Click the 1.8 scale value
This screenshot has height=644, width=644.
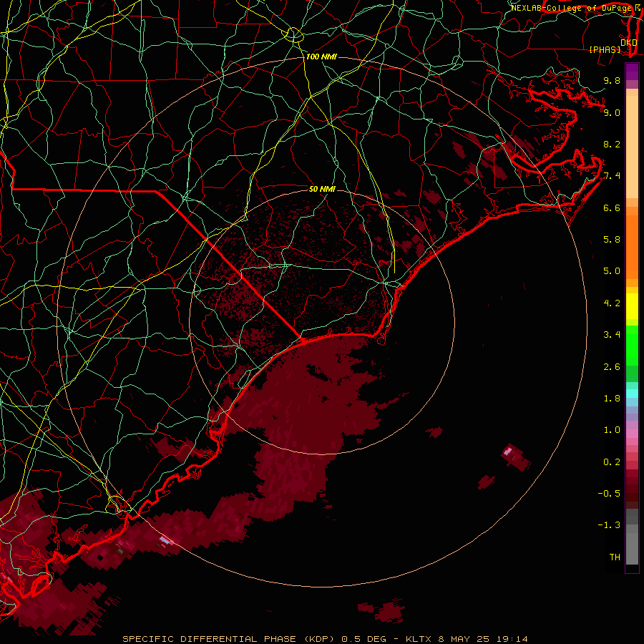click(x=612, y=399)
